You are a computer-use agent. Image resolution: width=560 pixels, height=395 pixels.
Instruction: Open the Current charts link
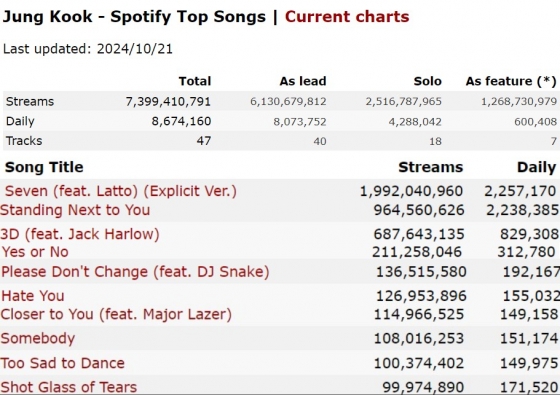347,17
